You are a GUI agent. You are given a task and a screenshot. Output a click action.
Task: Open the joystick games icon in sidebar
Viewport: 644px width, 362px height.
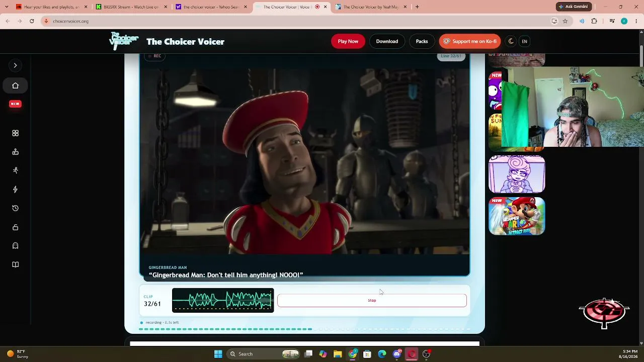[x=15, y=152]
